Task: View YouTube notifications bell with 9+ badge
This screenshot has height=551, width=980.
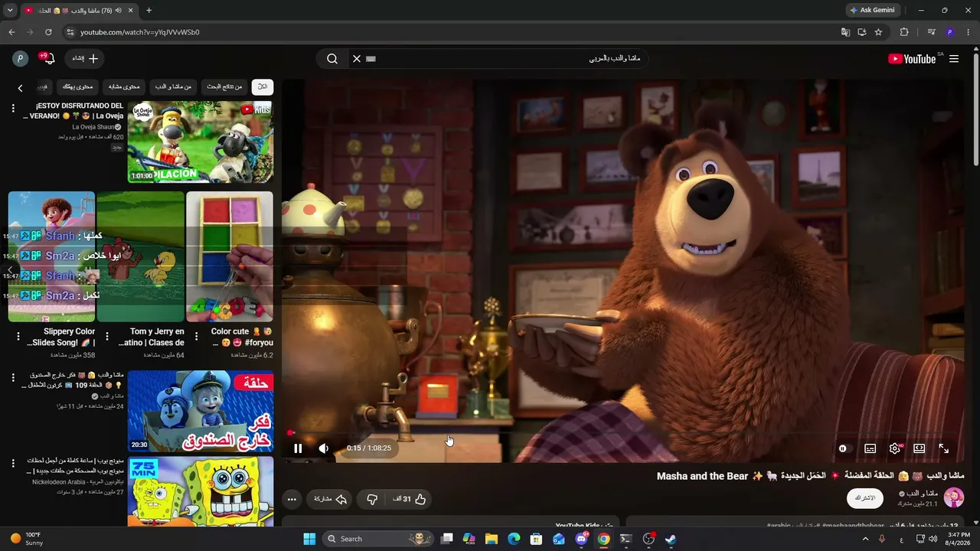Action: pyautogui.click(x=47, y=59)
